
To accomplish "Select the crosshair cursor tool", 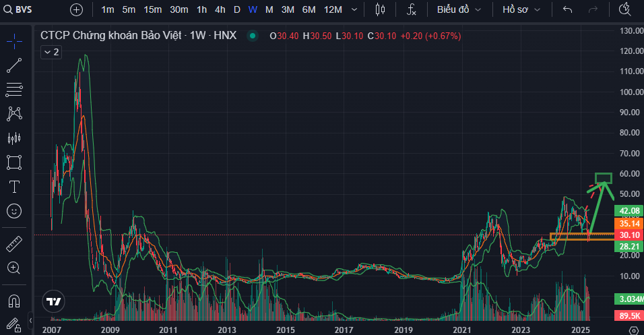I will pos(14,41).
